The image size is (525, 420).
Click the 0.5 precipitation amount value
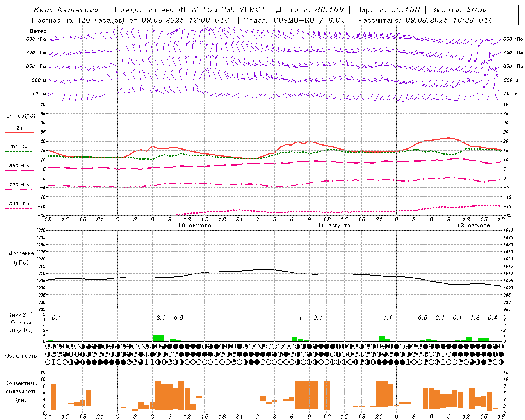[x=422, y=318]
